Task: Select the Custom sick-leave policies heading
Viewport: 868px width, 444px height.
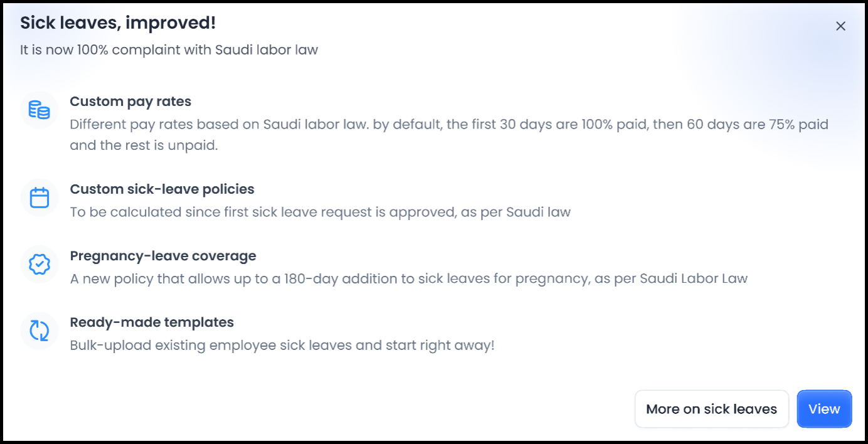Action: coord(162,189)
